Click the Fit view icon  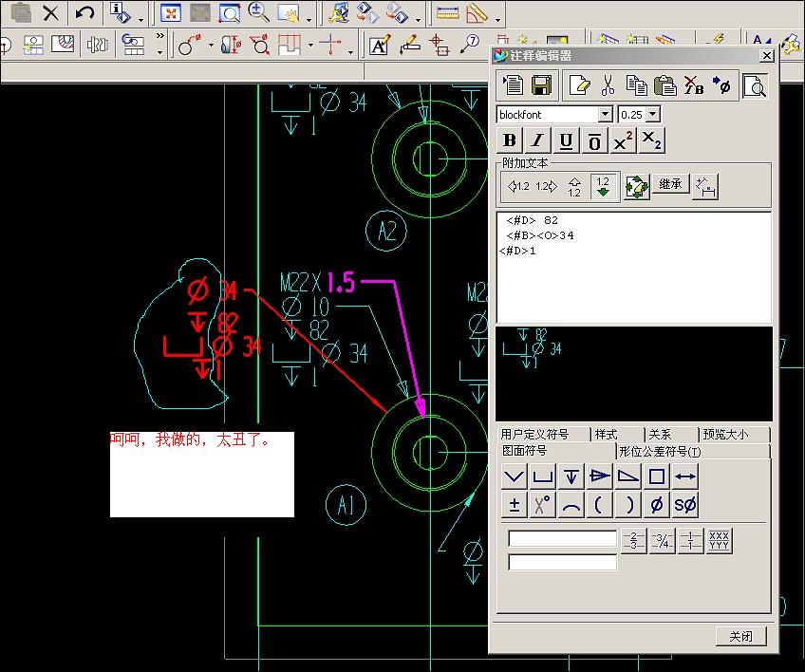tap(171, 13)
